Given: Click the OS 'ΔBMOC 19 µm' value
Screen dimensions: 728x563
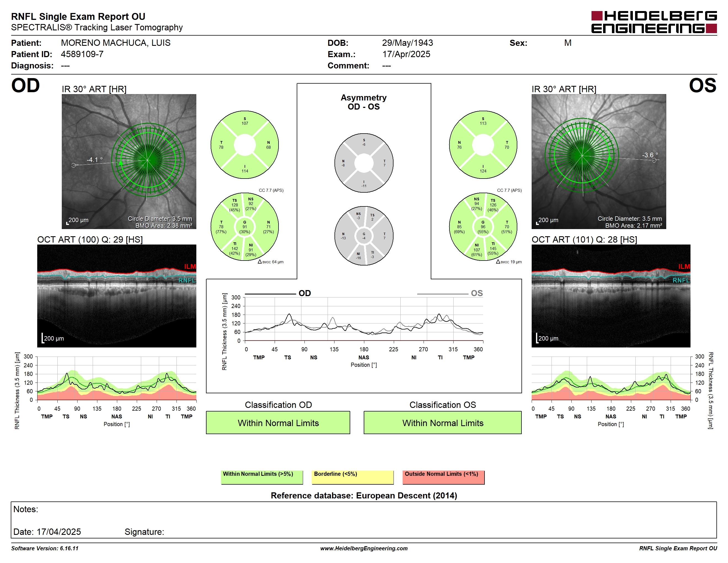Looking at the screenshot, I should 509,262.
